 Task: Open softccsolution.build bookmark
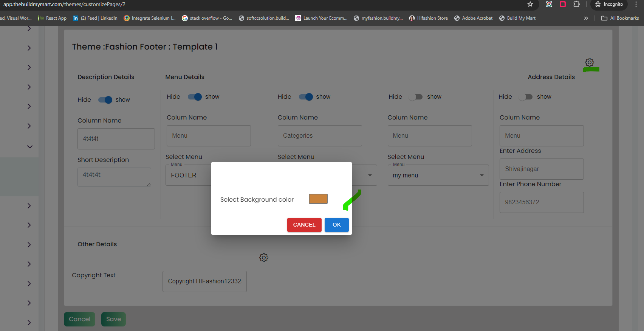(x=264, y=18)
